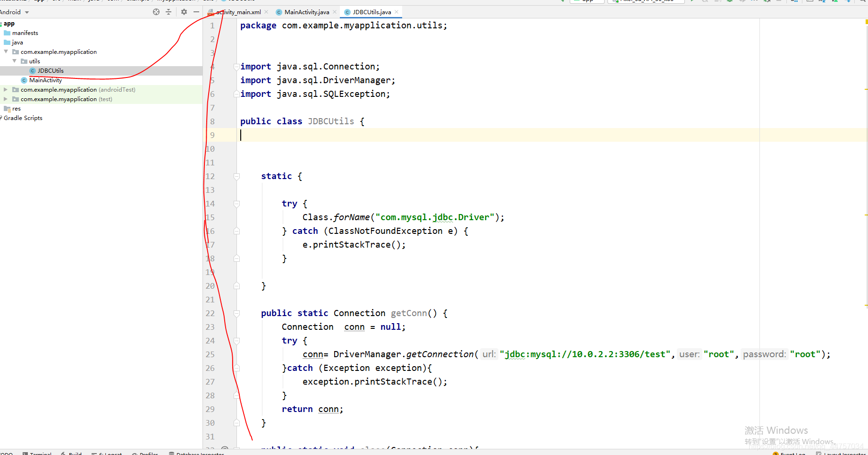Hide the Project panel with the minimize bar

pyautogui.click(x=197, y=12)
